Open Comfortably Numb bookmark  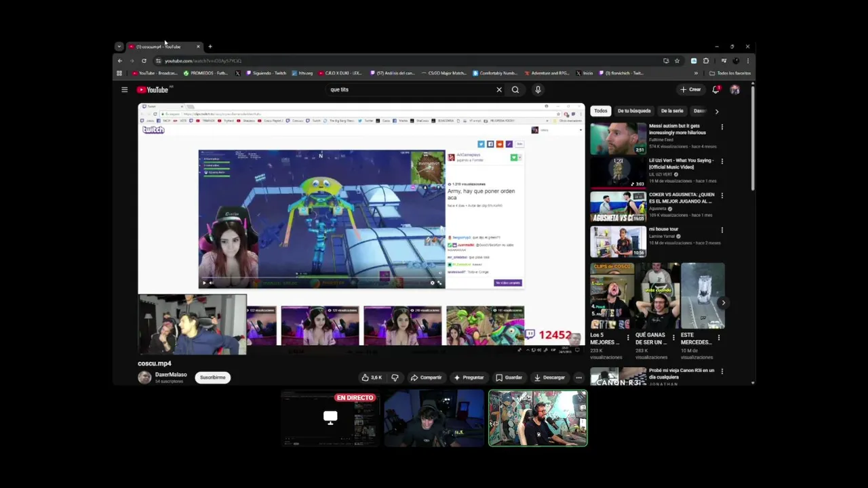pyautogui.click(x=495, y=73)
